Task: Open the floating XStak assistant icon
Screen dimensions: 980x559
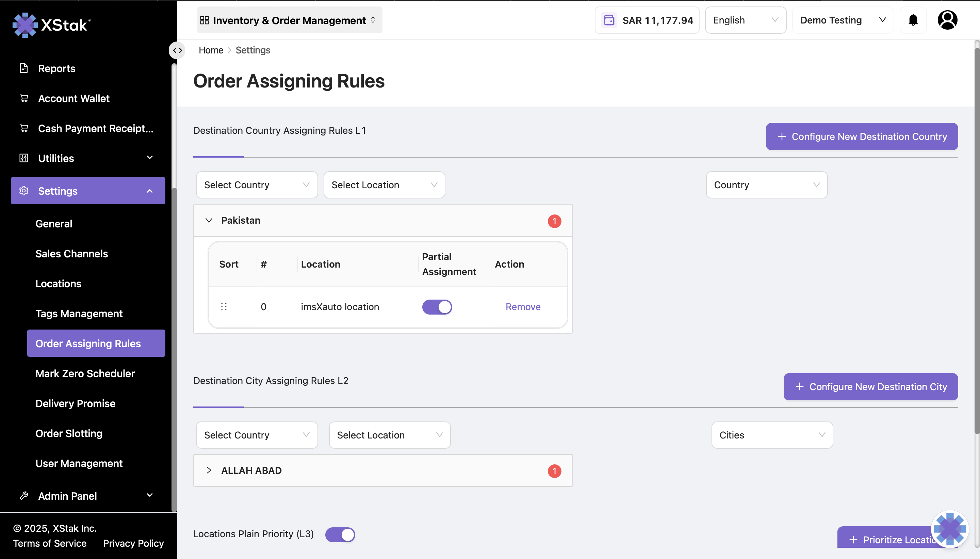Action: [x=950, y=529]
